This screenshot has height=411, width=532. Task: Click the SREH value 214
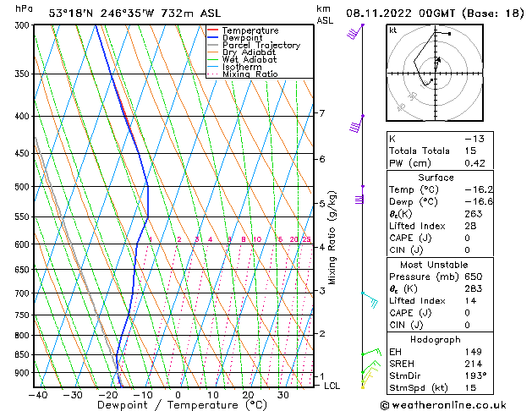[x=474, y=364]
